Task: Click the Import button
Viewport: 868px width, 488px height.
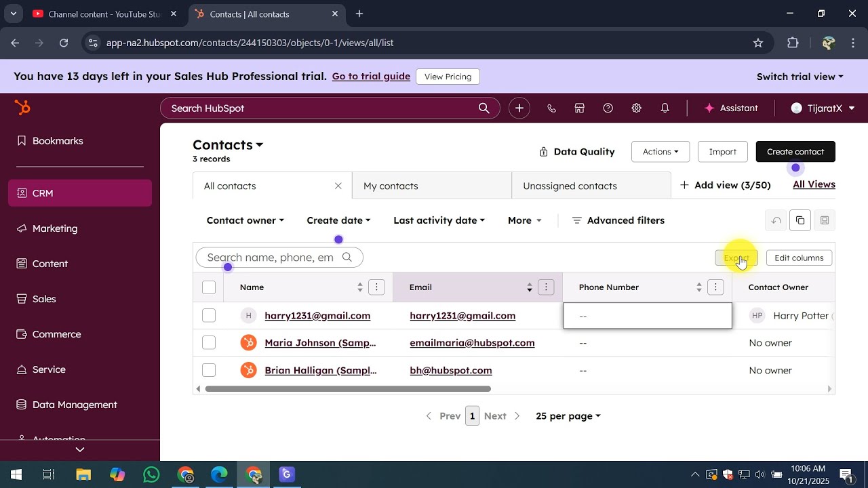Action: (723, 152)
